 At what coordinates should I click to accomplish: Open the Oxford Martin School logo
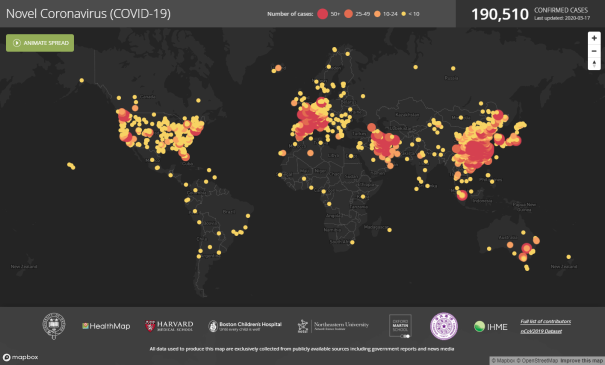click(x=400, y=326)
